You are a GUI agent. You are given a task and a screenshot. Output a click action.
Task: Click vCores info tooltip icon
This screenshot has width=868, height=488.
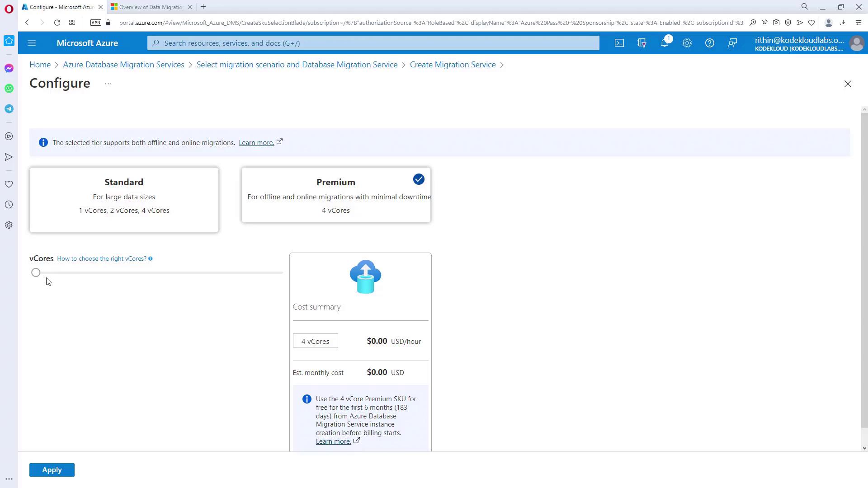tap(151, 259)
